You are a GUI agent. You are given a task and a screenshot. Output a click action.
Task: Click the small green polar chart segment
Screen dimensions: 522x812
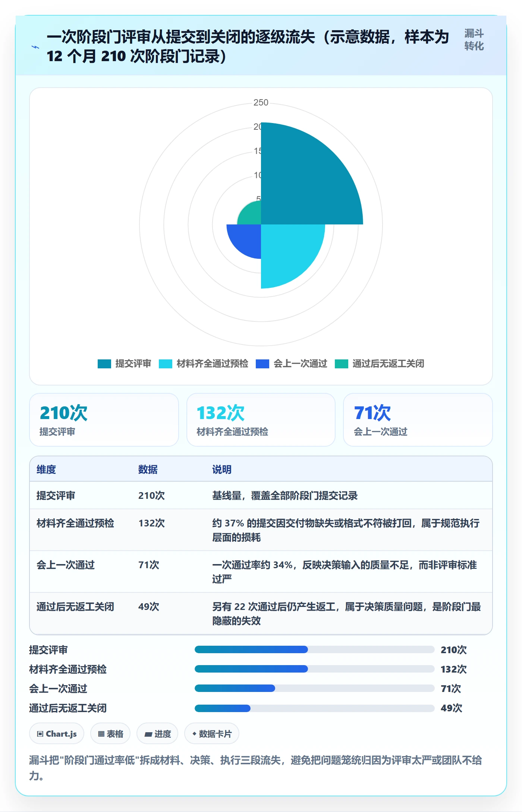[252, 215]
